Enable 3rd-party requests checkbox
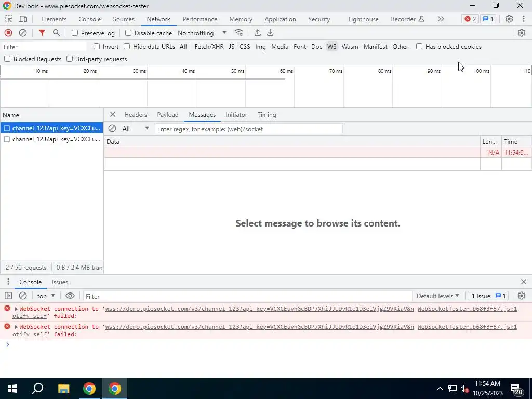Viewport: 532px width, 399px height. coord(70,59)
